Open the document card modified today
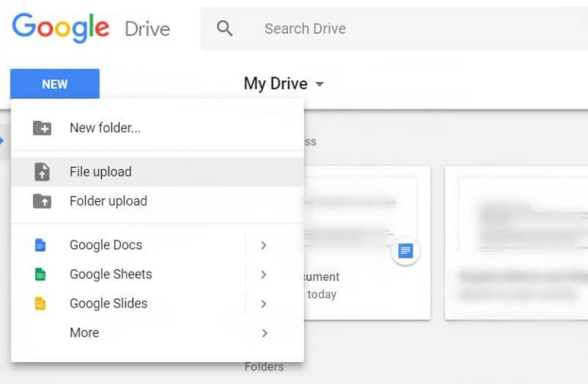 [x=367, y=243]
